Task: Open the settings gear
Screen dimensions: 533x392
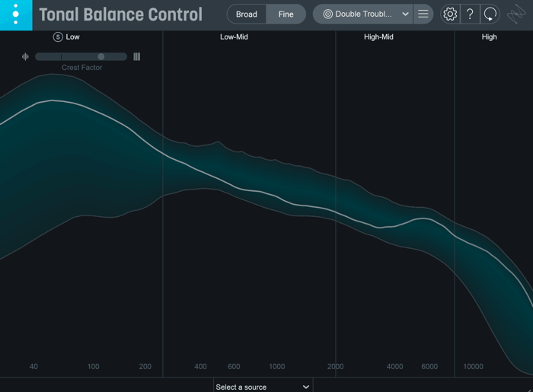Action: coord(450,14)
